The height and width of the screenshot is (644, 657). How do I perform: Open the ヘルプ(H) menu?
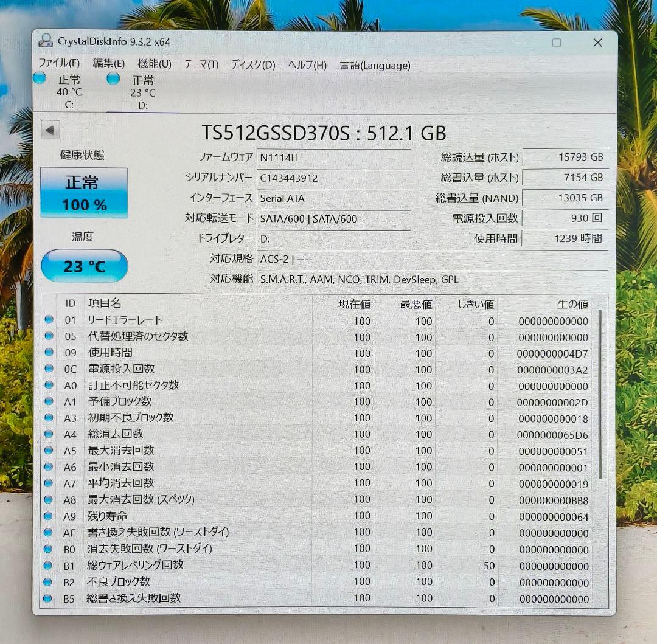tap(307, 65)
